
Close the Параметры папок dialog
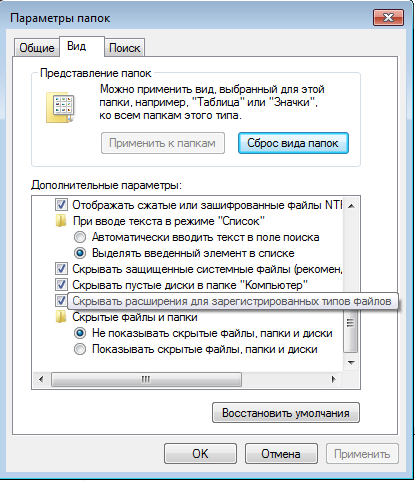pyautogui.click(x=388, y=17)
